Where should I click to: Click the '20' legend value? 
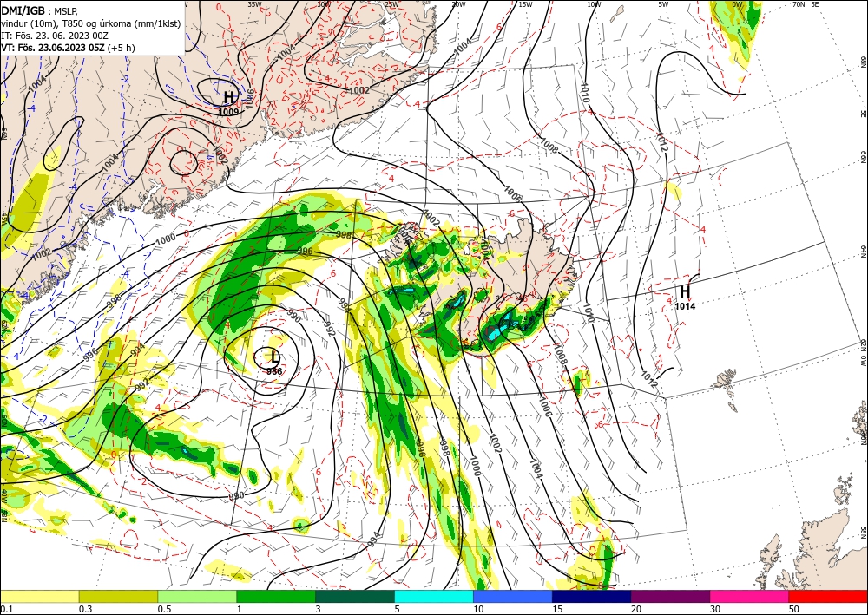636,609
